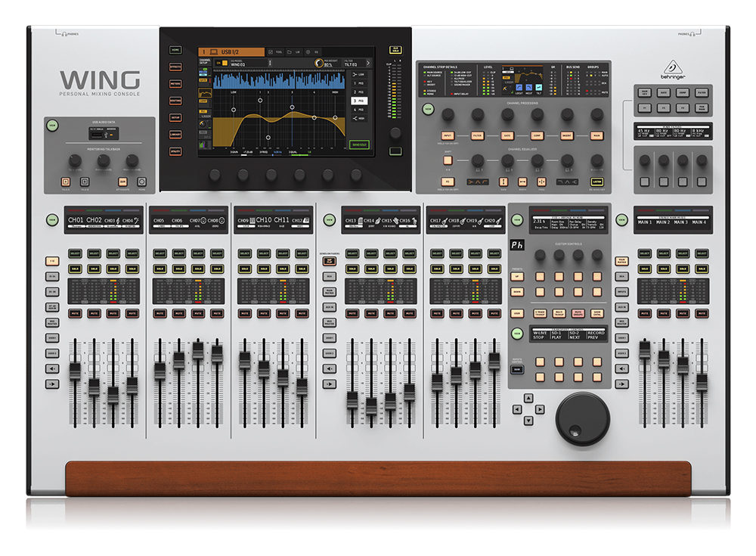756x556 pixels.
Task: Click the presets DOWN button
Action: [x=517, y=292]
